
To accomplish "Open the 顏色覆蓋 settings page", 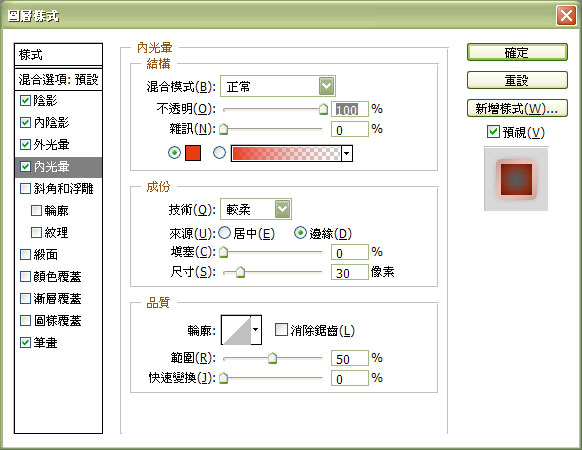I will tap(58, 276).
